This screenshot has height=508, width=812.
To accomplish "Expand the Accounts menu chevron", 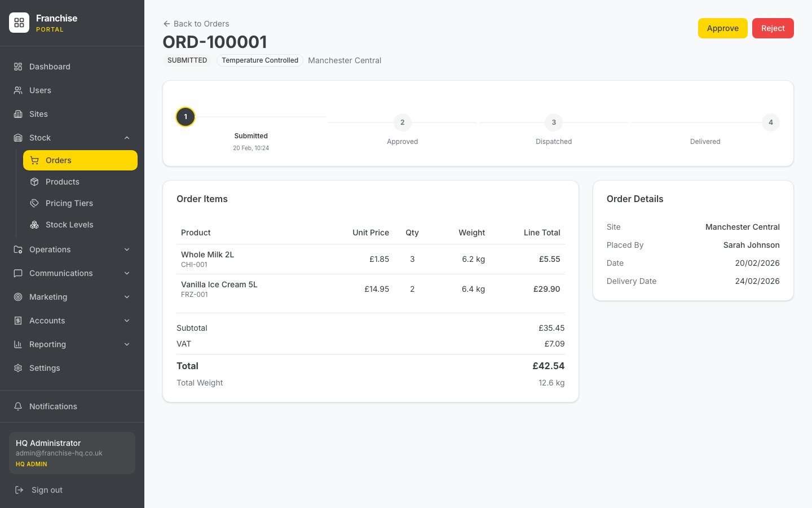I will click(127, 321).
